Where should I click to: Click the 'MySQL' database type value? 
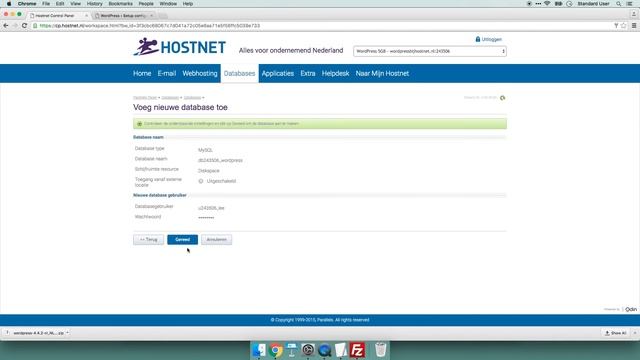coord(205,150)
